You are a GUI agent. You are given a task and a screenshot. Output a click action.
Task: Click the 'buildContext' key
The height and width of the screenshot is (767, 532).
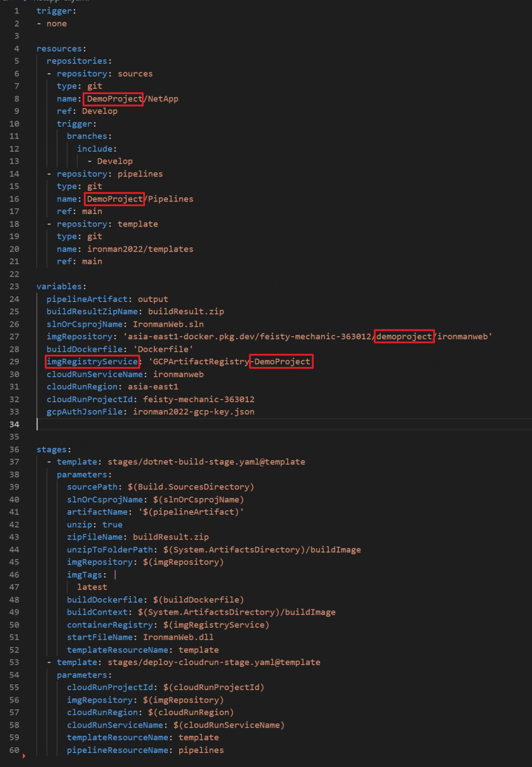[x=97, y=613]
